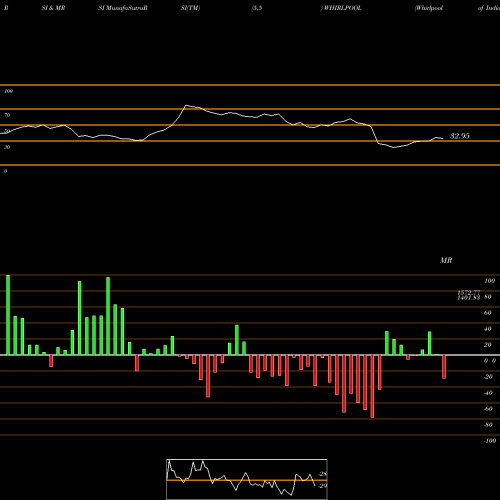
Task: Click the 1467.83 price label beside the 80 mark
Action: (468, 298)
